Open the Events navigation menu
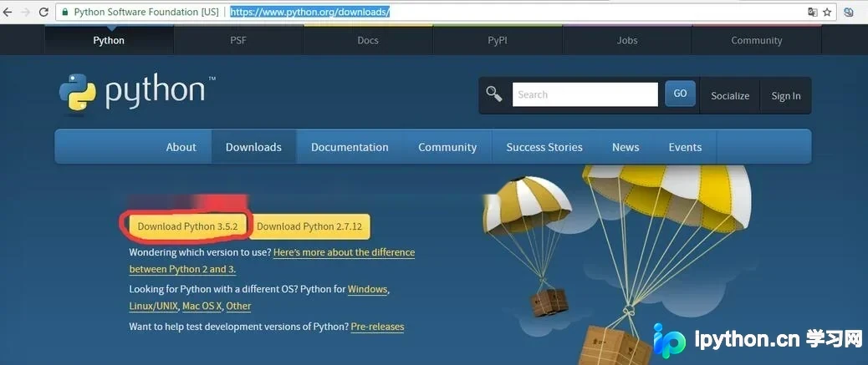This screenshot has height=365, width=868. click(x=685, y=147)
